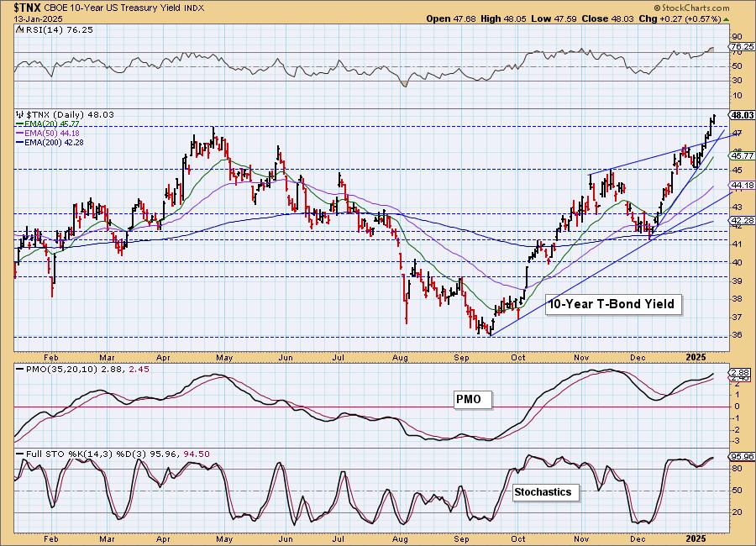Open the StockCharts.com copyright link
Image resolution: width=756 pixels, height=546 pixels.
point(691,8)
